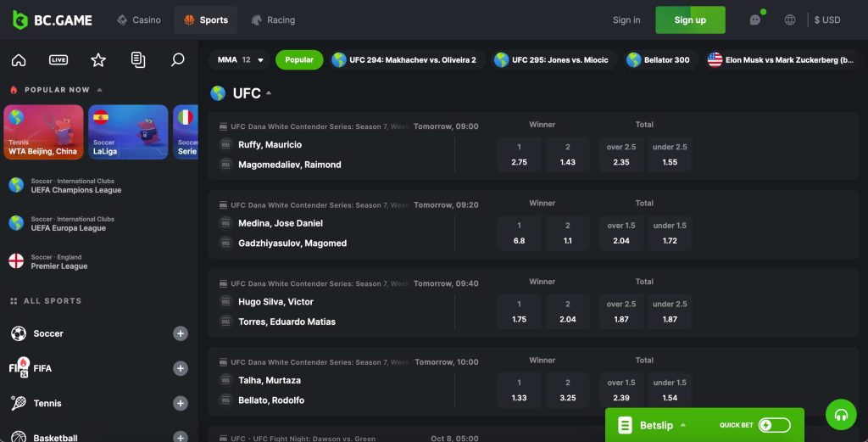The width and height of the screenshot is (868, 442).
Task: Click the Soccer ball icon
Action: point(19,333)
